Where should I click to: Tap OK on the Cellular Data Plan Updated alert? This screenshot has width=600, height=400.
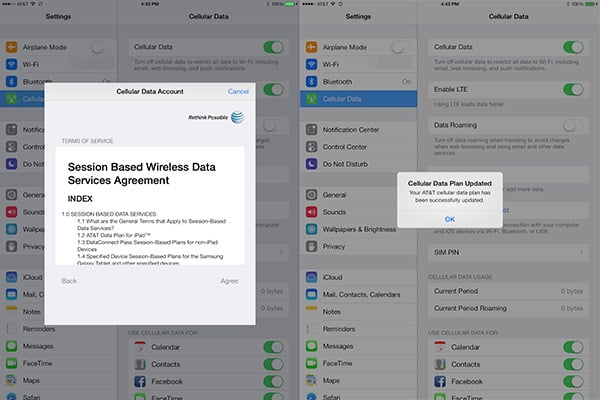(450, 219)
